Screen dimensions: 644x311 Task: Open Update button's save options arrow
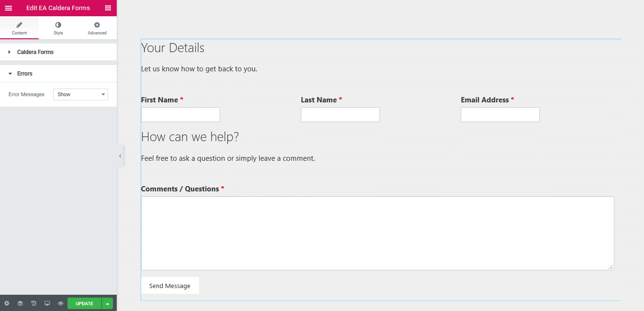tap(107, 303)
